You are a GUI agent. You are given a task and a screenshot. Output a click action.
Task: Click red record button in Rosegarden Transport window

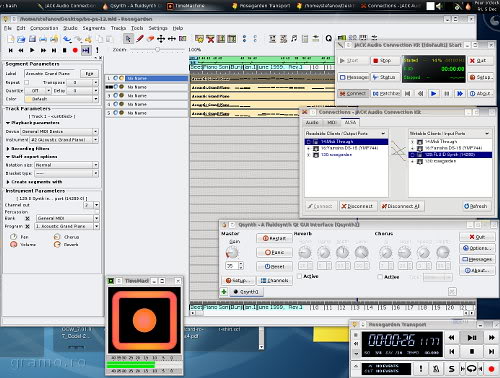tap(491, 369)
